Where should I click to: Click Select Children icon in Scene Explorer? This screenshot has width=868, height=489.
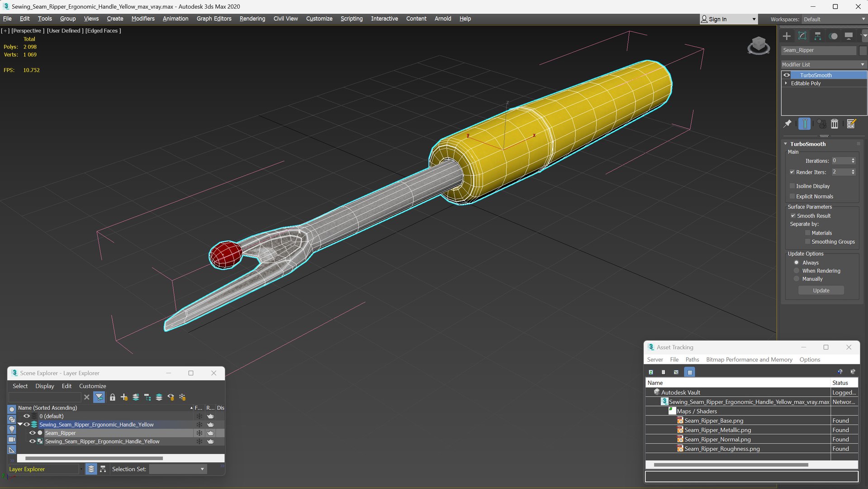pos(147,397)
